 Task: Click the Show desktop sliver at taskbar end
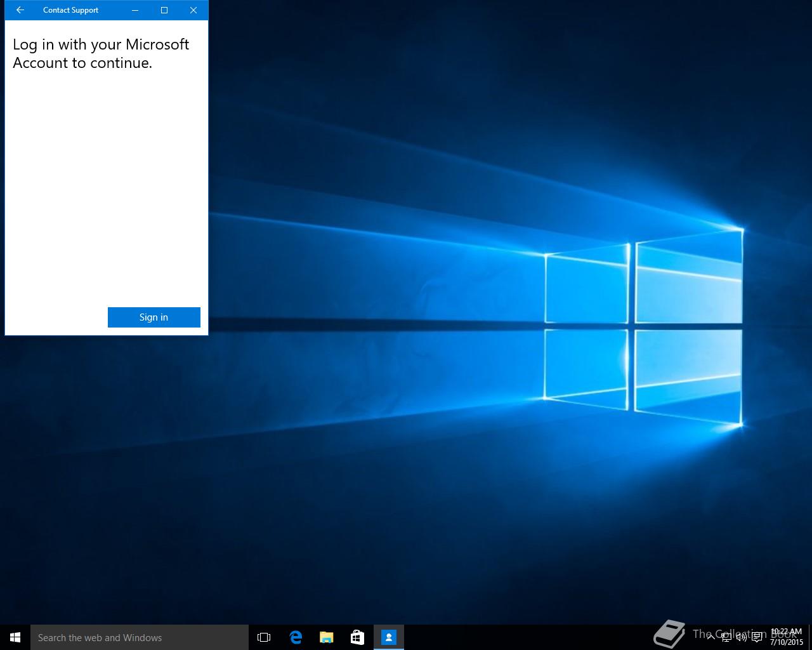click(810, 637)
